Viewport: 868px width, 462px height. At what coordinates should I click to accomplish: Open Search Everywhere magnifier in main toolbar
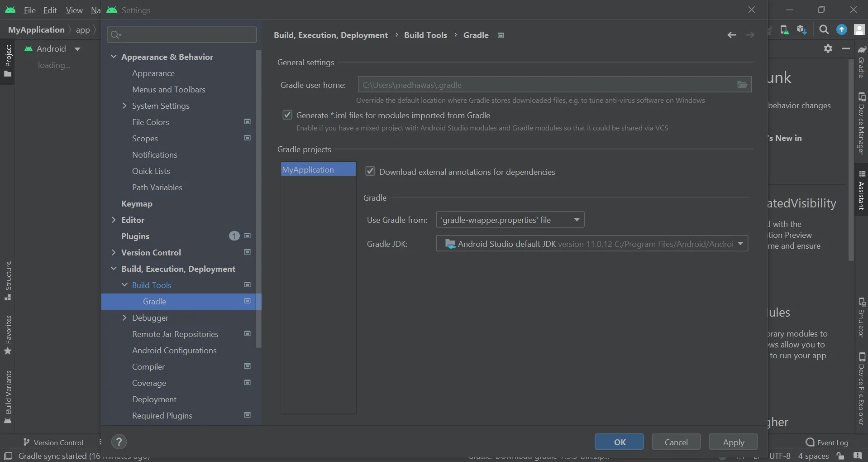pos(824,30)
